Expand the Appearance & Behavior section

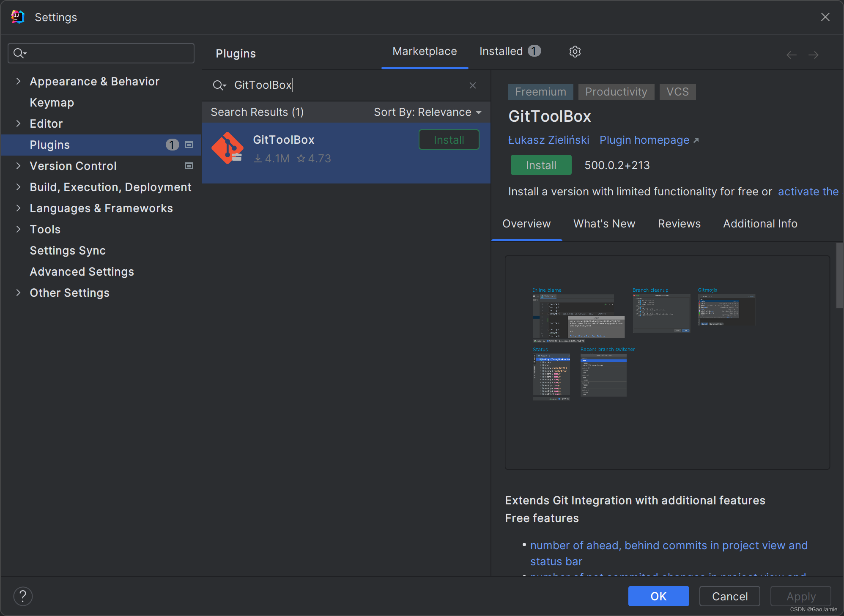click(x=18, y=81)
